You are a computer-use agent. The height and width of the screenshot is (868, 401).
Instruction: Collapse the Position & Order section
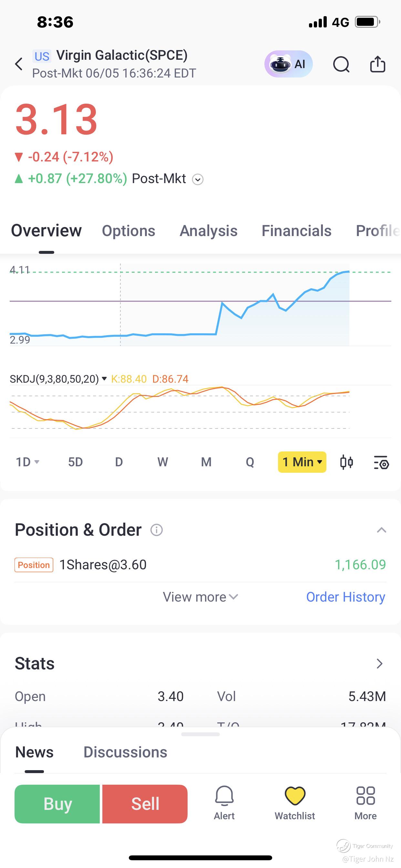(381, 530)
